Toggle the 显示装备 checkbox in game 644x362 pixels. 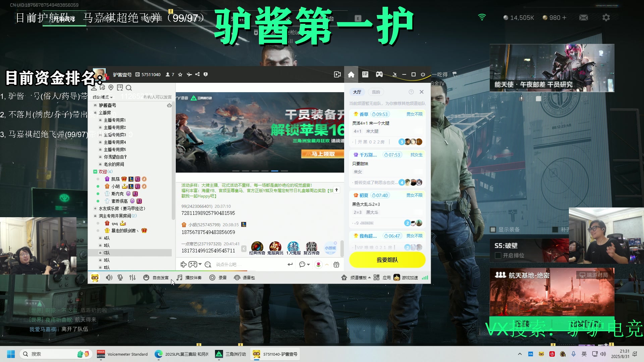pos(493,230)
